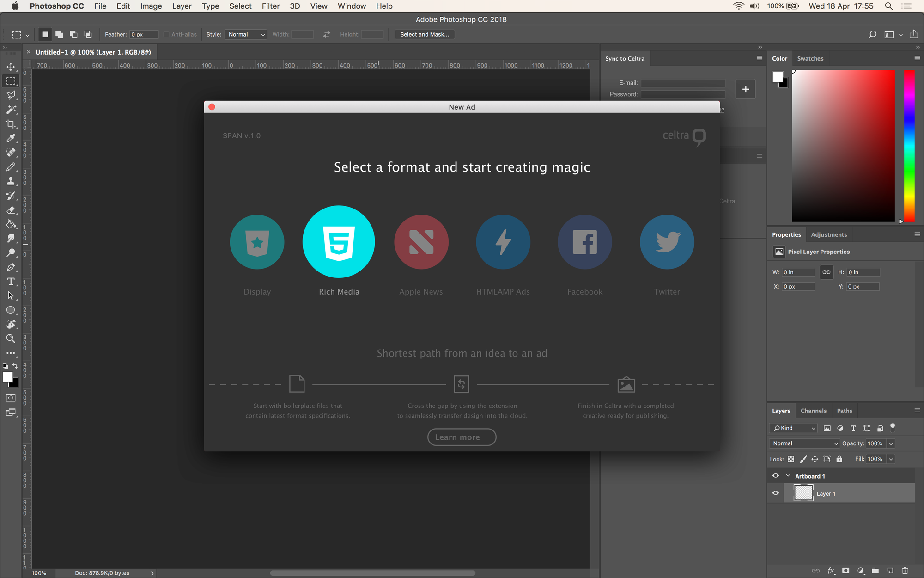The height and width of the screenshot is (578, 924).
Task: Toggle Artboard 1 visibility eye
Action: [776, 476]
